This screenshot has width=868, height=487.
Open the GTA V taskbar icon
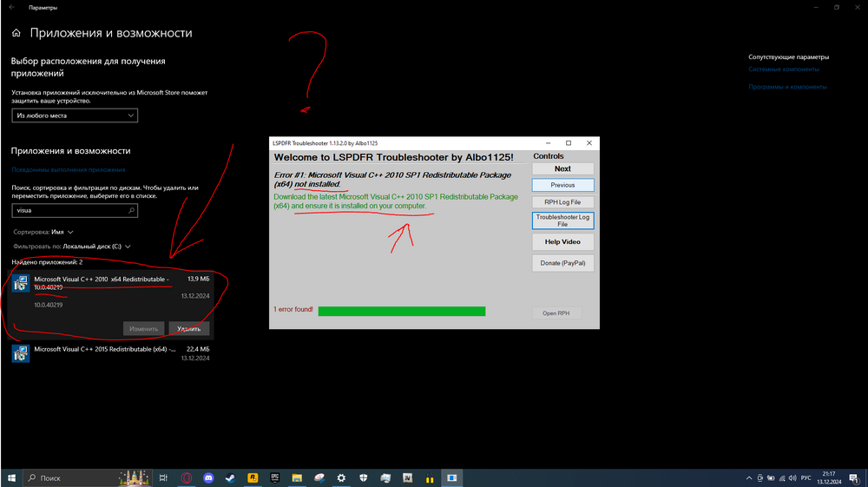click(407, 478)
